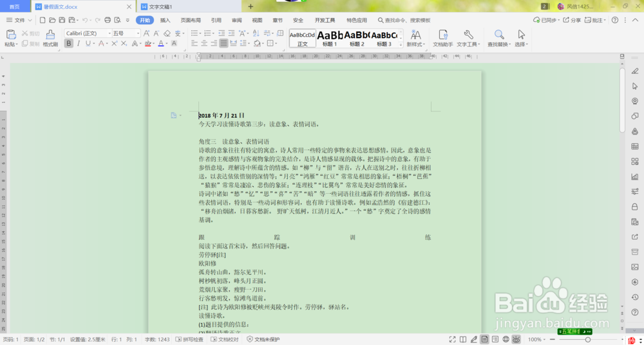Increase font size with grow font icon

[146, 33]
